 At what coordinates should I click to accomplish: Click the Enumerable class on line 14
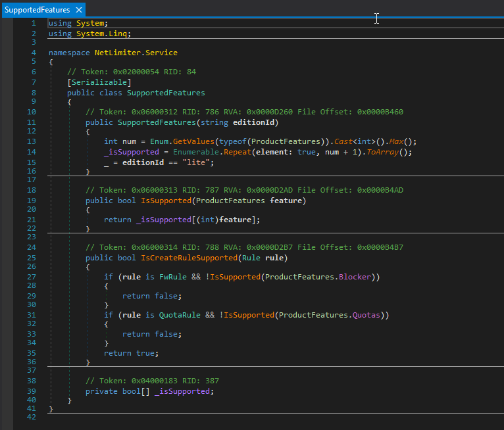click(x=196, y=152)
